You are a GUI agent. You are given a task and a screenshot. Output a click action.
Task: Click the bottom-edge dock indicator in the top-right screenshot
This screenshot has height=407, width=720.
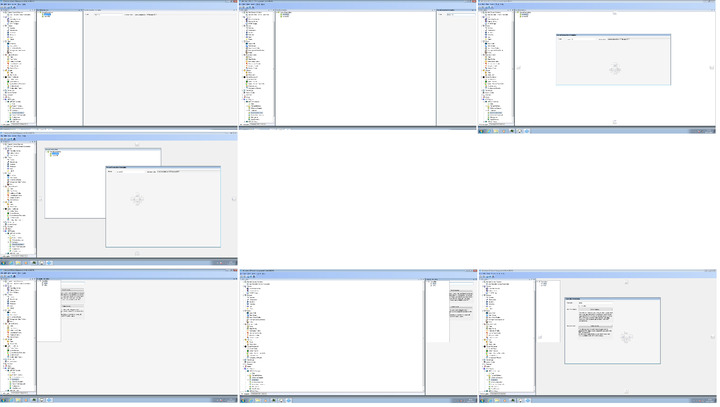(614, 122)
